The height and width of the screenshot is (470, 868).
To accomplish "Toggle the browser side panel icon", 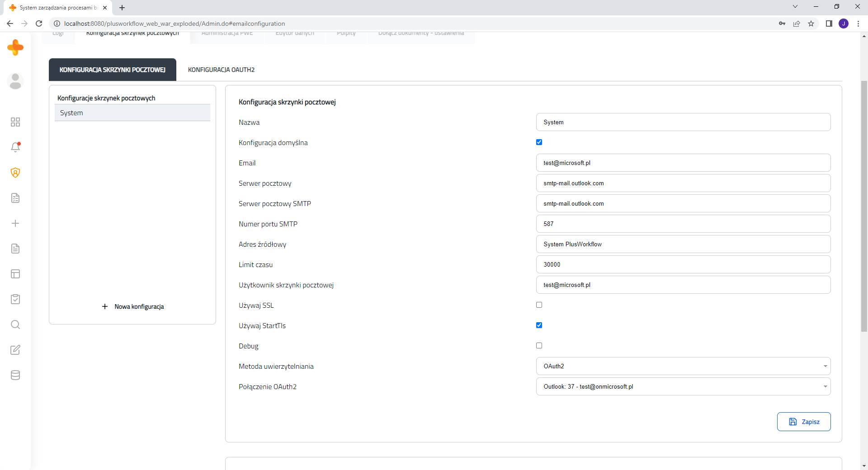I will coord(829,23).
